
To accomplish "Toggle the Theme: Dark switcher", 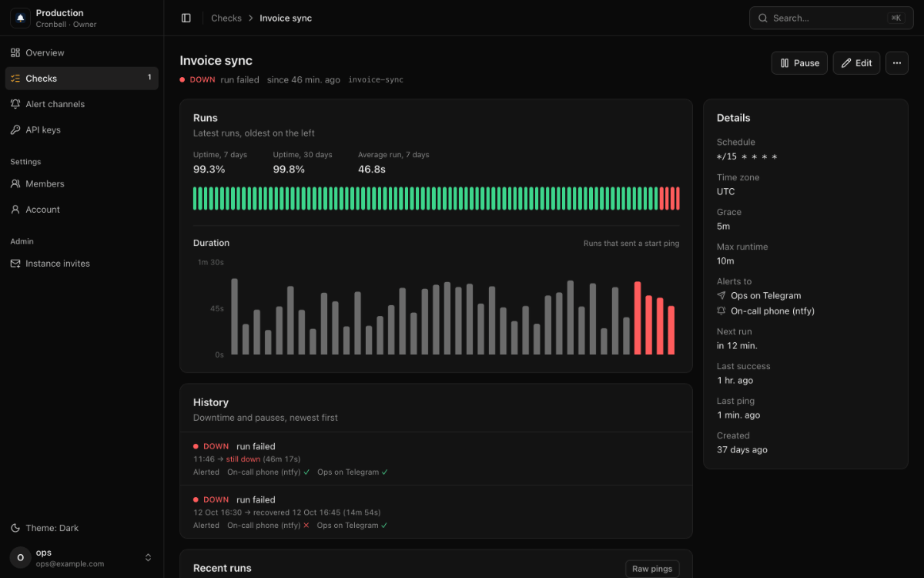I will click(x=82, y=528).
